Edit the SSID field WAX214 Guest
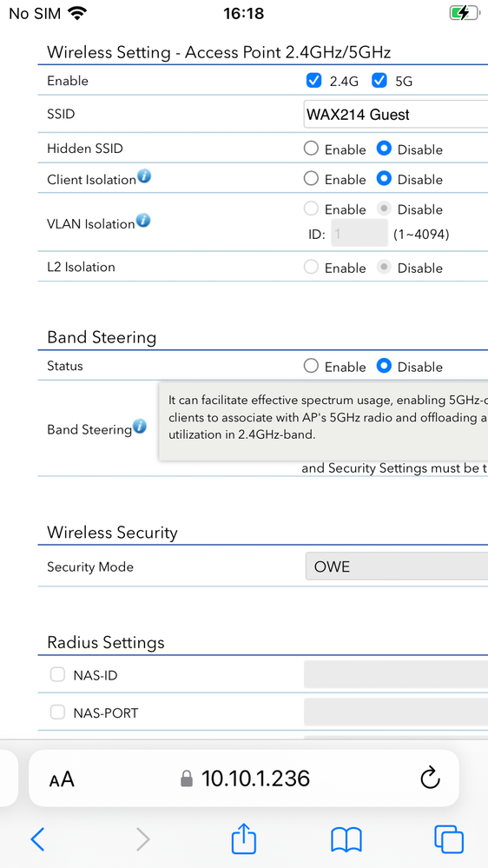Screen dimensions: 488x868 coord(396,114)
